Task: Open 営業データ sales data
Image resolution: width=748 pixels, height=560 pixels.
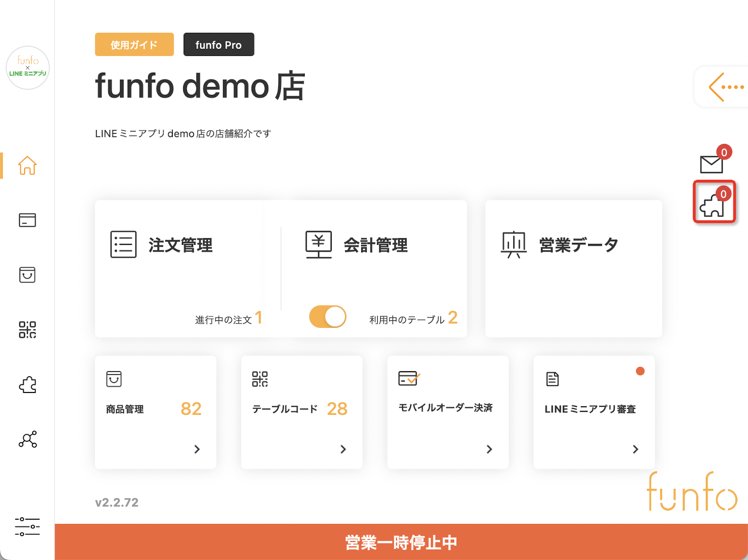Action: point(579,245)
